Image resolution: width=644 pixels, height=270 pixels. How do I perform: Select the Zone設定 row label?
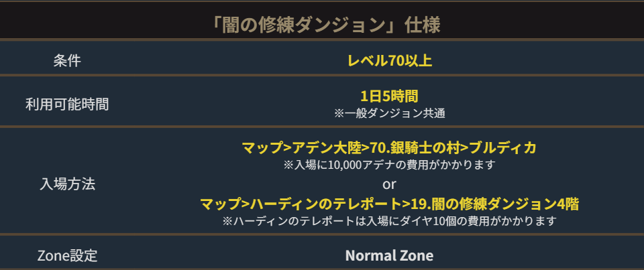click(67, 255)
